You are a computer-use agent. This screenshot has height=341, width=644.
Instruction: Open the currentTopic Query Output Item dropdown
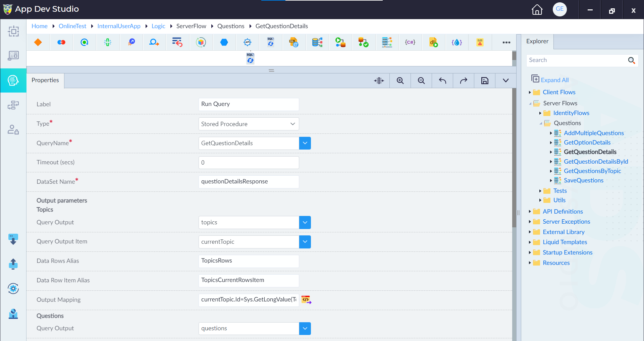click(x=305, y=242)
